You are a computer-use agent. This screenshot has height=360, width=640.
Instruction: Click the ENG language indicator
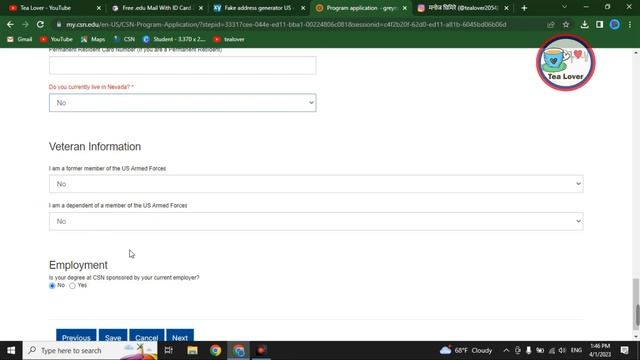576,350
